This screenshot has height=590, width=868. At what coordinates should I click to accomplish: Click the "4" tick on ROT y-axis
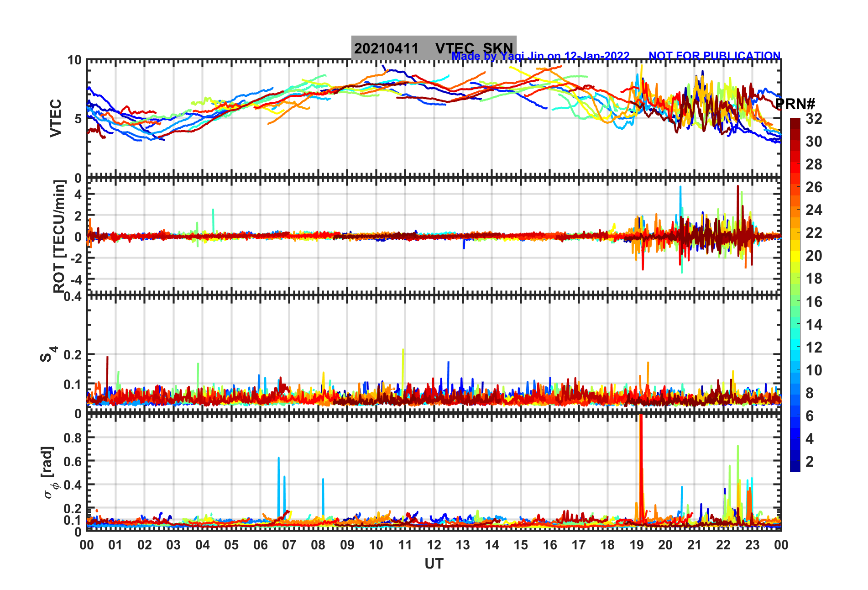[78, 195]
